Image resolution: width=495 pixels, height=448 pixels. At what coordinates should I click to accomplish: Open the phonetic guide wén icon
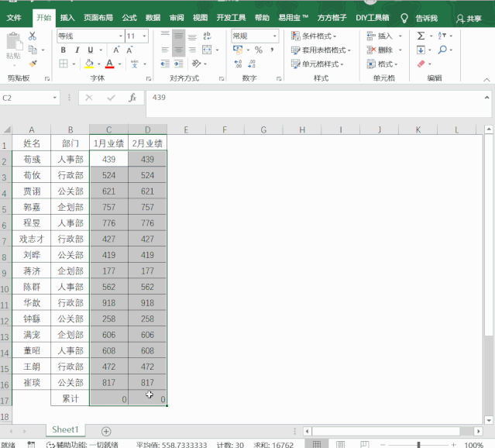pyautogui.click(x=135, y=64)
